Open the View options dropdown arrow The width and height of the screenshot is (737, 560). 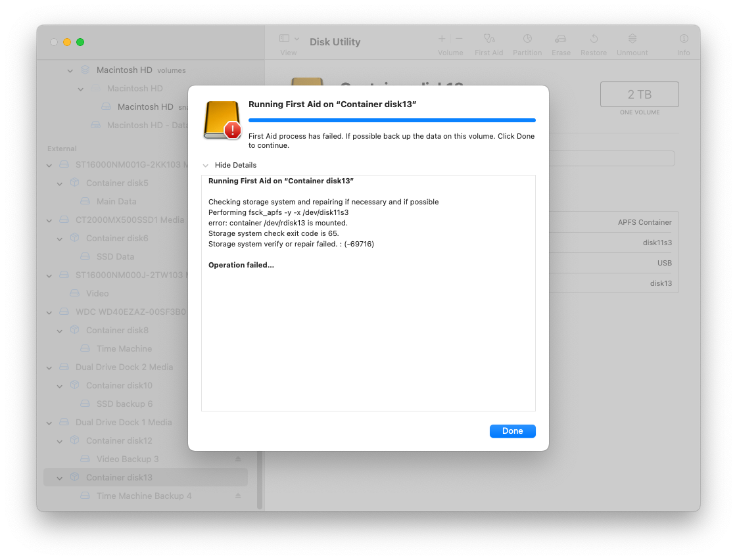click(x=297, y=39)
